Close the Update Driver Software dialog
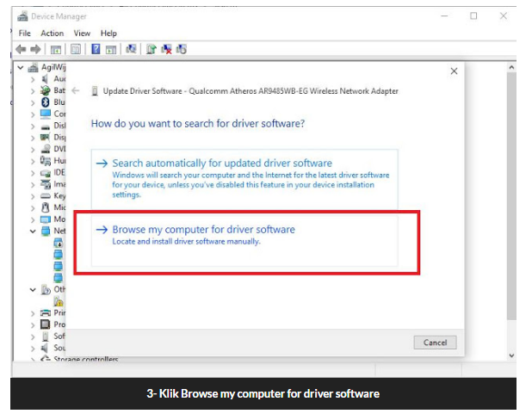 pos(454,71)
